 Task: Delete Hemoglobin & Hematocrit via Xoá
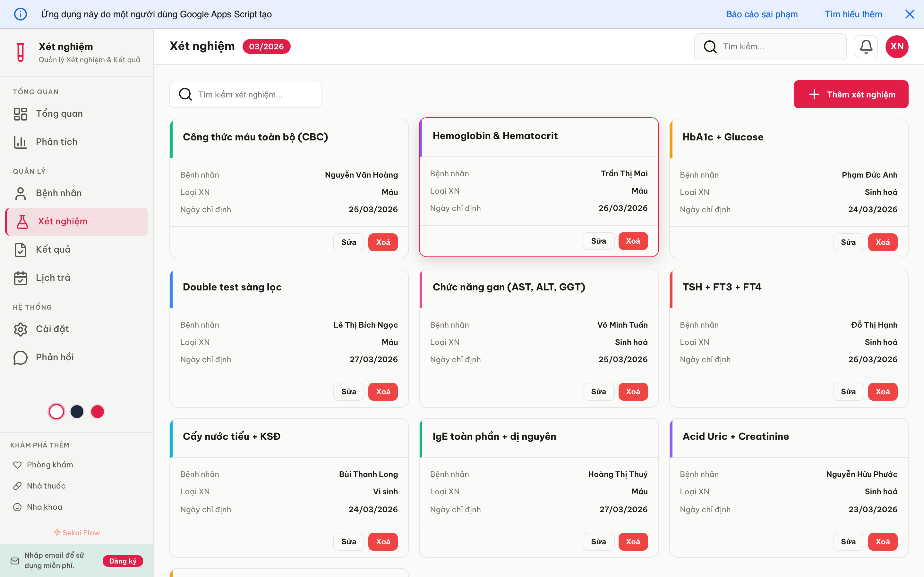coord(633,241)
